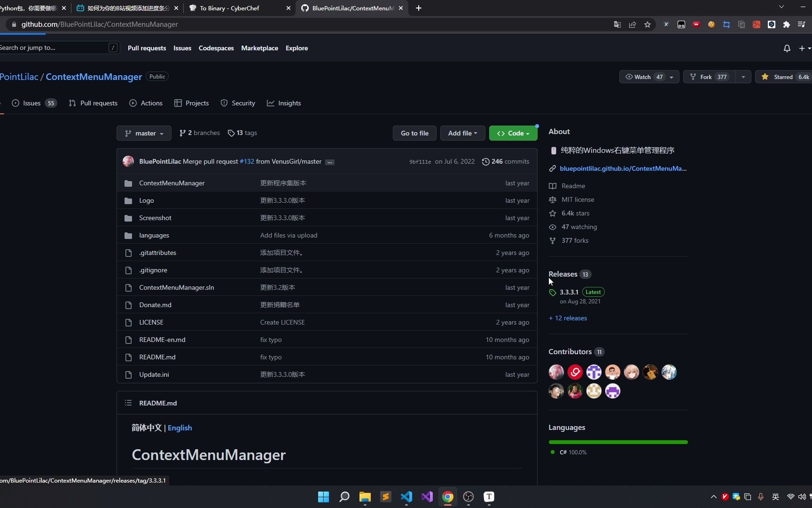Image resolution: width=812 pixels, height=508 pixels.
Task: Open pull request #132 link
Action: pos(247,161)
